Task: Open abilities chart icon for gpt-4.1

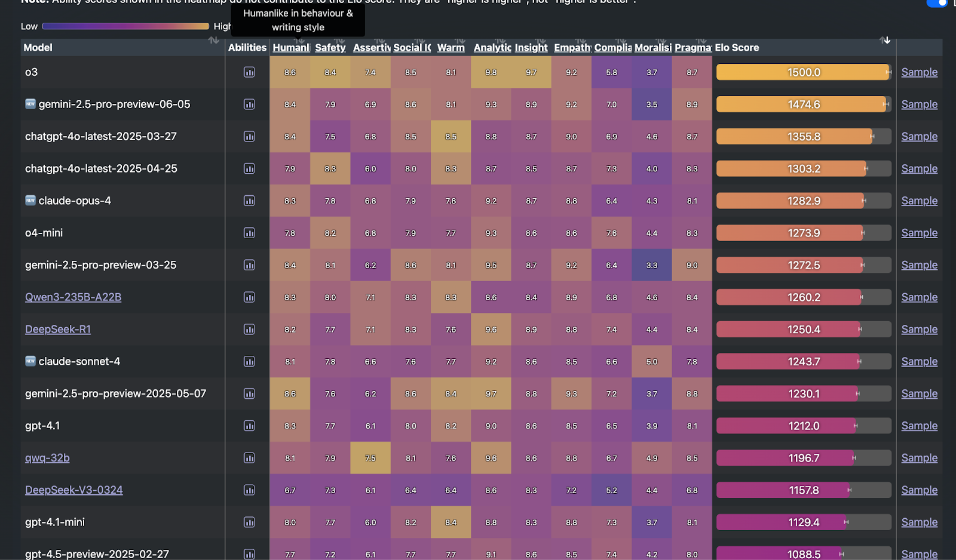Action: (x=249, y=426)
